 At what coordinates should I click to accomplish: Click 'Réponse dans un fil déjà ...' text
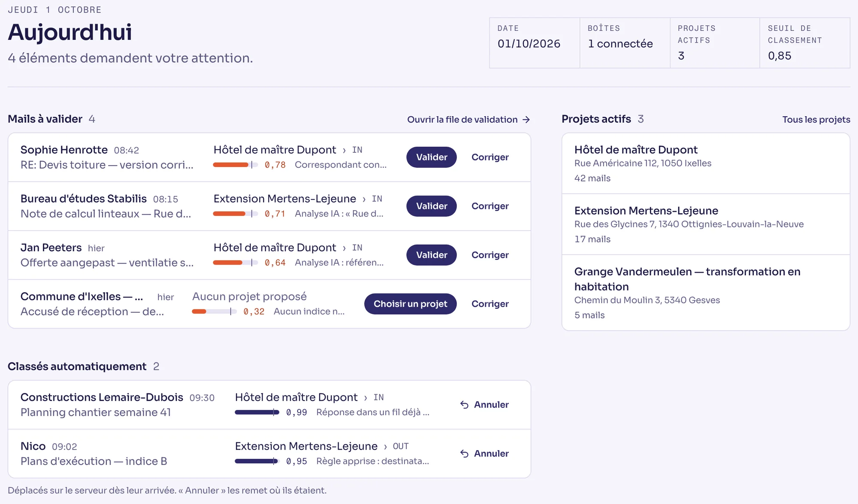click(x=373, y=412)
